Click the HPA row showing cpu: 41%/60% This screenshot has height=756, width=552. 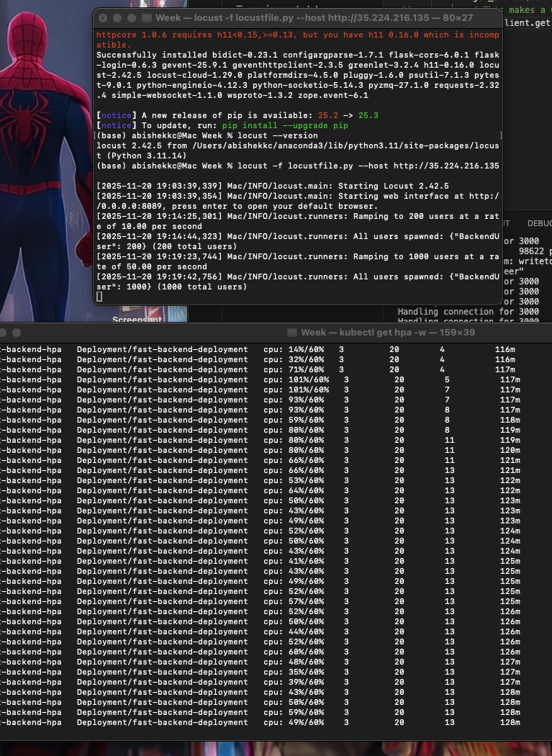[260, 561]
